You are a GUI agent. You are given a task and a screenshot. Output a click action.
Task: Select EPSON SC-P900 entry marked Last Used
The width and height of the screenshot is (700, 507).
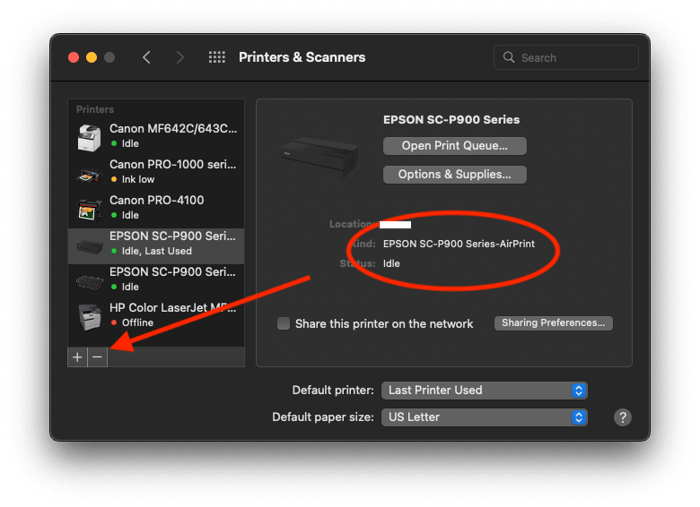155,243
